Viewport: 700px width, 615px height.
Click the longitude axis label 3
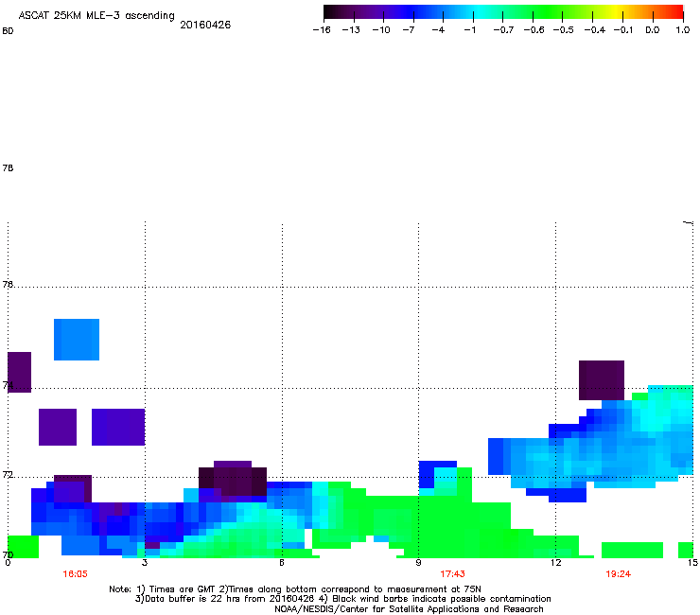point(144,562)
